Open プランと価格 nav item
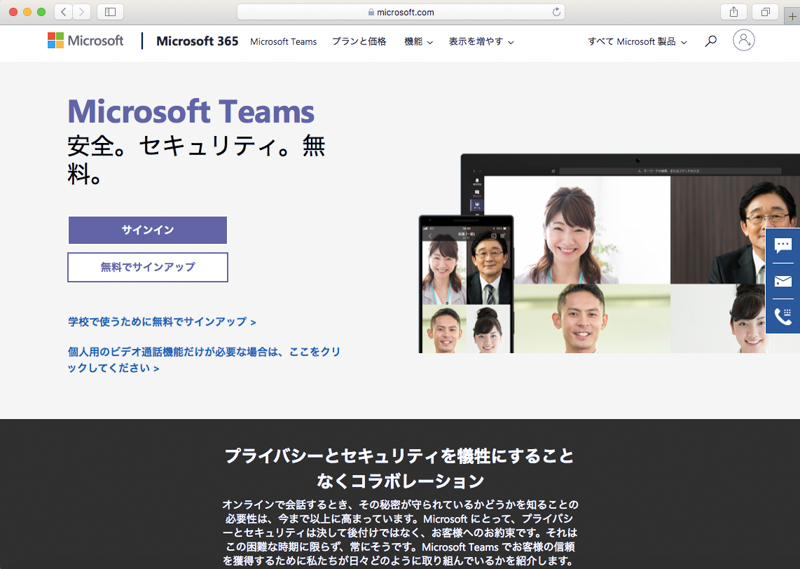The image size is (800, 569). point(359,42)
